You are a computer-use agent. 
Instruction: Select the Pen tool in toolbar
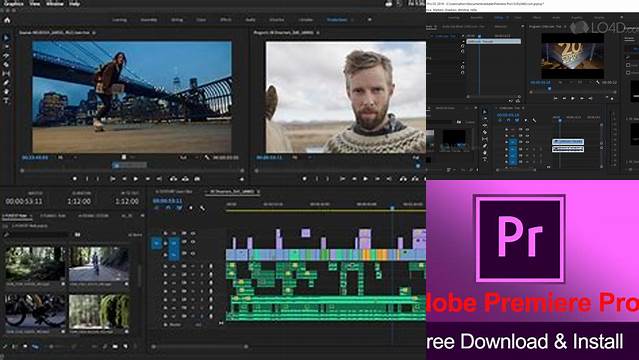click(6, 83)
